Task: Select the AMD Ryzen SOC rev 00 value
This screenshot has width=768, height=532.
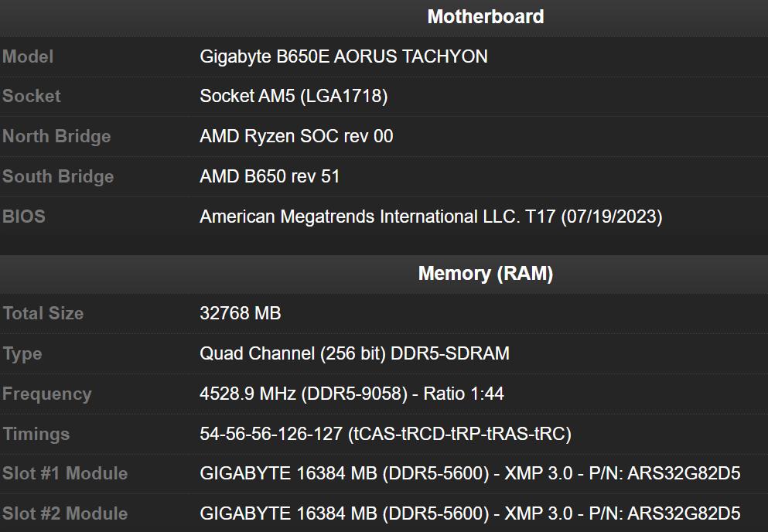Action: 296,136
